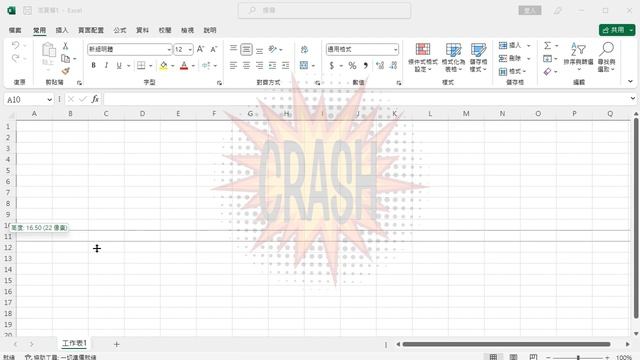Image resolution: width=640 pixels, height=360 pixels.
Task: Apply comma style
Action: point(366,65)
